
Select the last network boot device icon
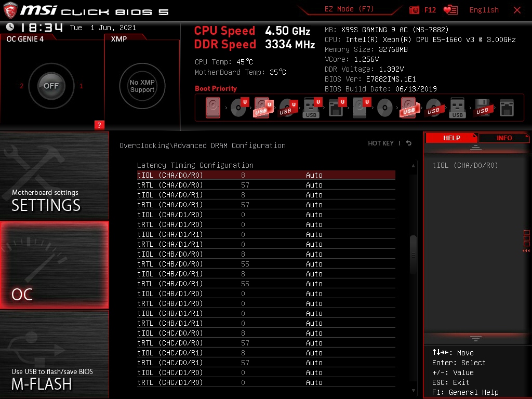point(507,108)
